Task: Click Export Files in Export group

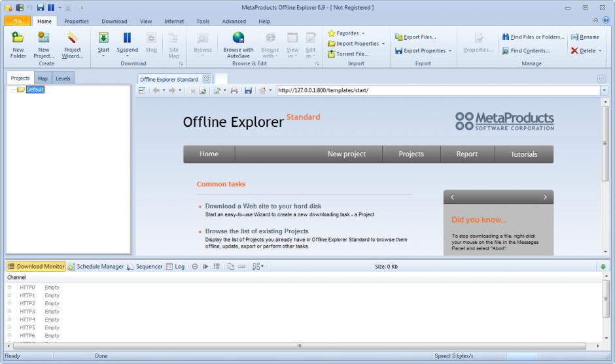Action: click(415, 37)
